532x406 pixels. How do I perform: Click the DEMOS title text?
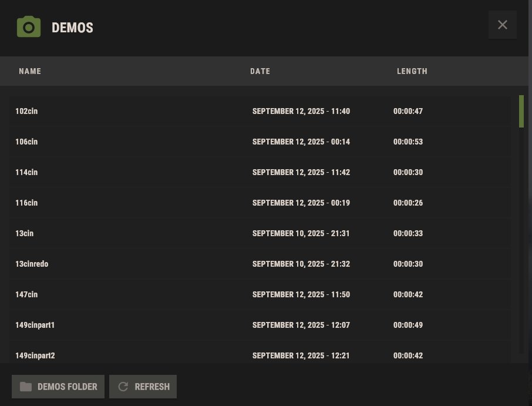click(x=72, y=28)
